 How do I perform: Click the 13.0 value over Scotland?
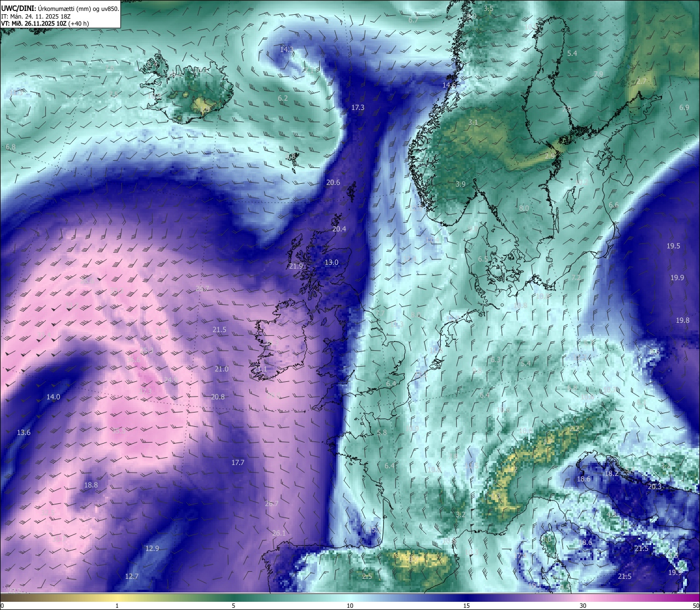(331, 263)
